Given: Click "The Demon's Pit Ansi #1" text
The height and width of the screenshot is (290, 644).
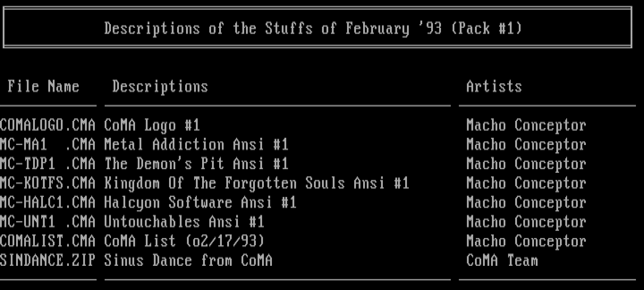Looking at the screenshot, I should [x=196, y=164].
